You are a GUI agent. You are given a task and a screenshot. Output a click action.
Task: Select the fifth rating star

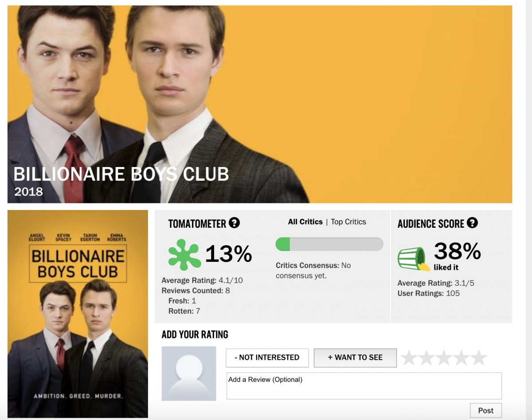[x=479, y=358]
